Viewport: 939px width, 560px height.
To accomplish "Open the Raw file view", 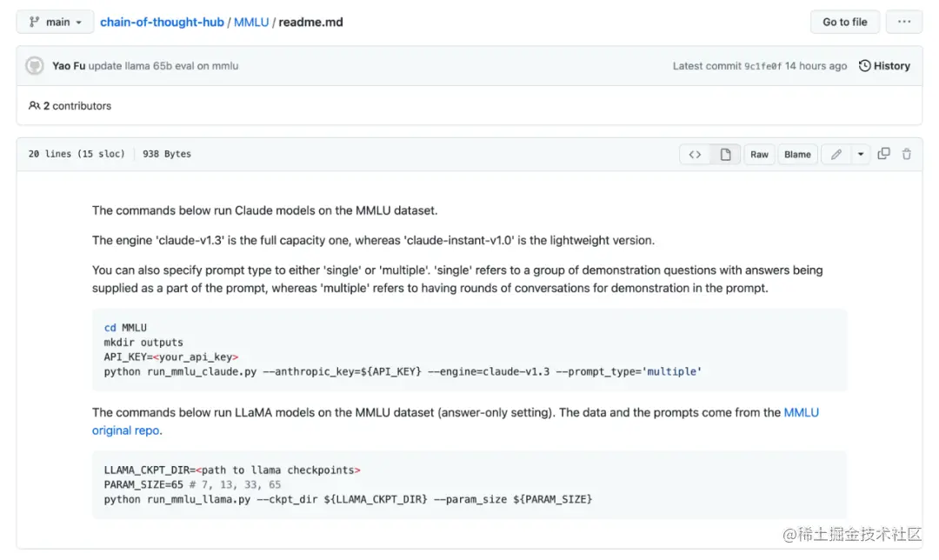I will (759, 155).
